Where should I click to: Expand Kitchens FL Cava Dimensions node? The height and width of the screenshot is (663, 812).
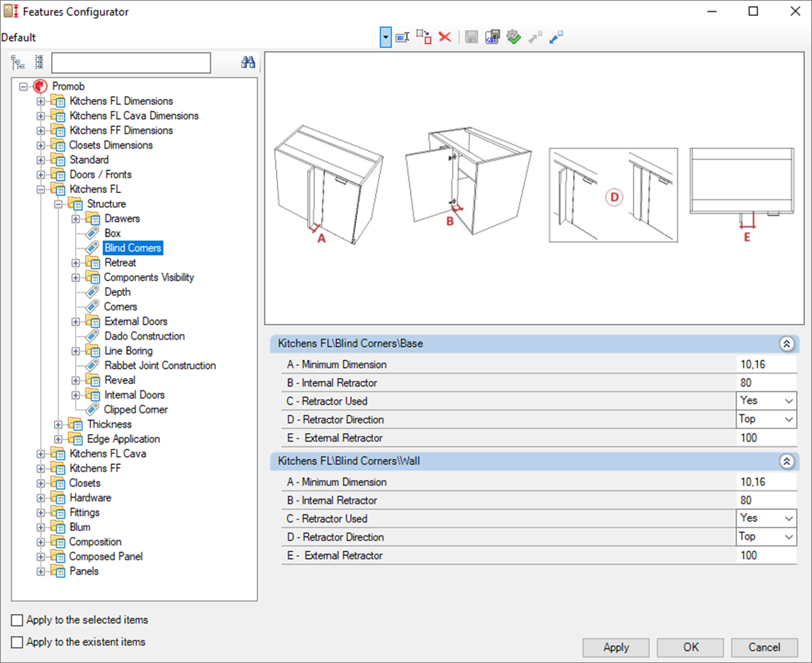pos(40,116)
